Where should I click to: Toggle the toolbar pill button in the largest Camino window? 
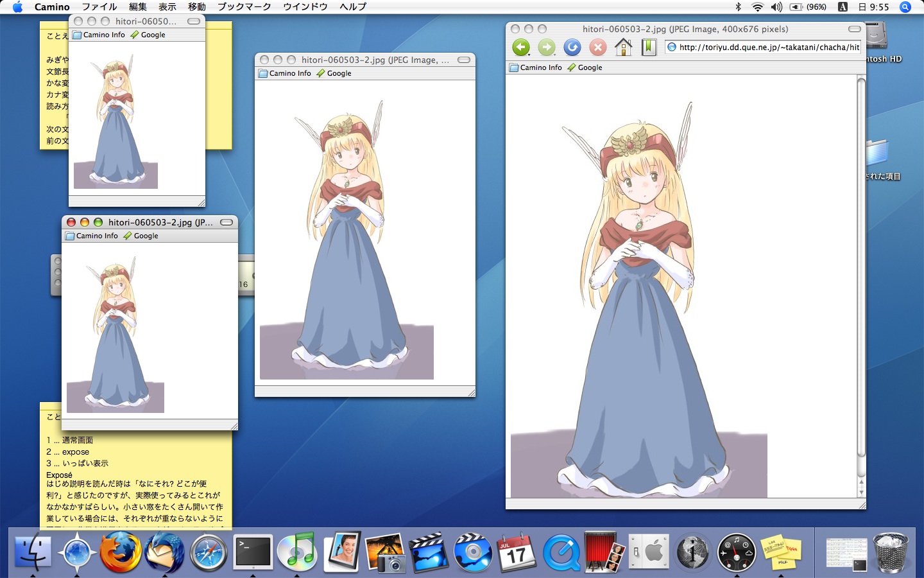pyautogui.click(x=855, y=29)
